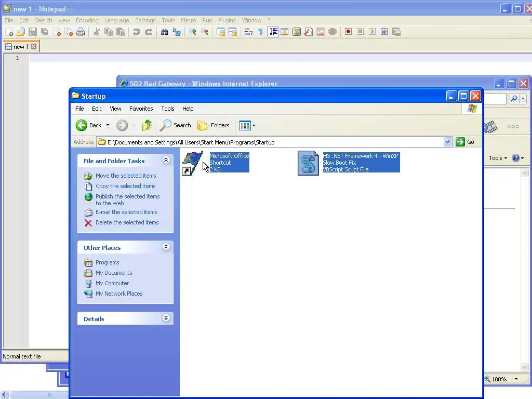The height and width of the screenshot is (399, 532).
Task: Click the Paste icon in Notepad++ toolbar
Action: (x=121, y=32)
